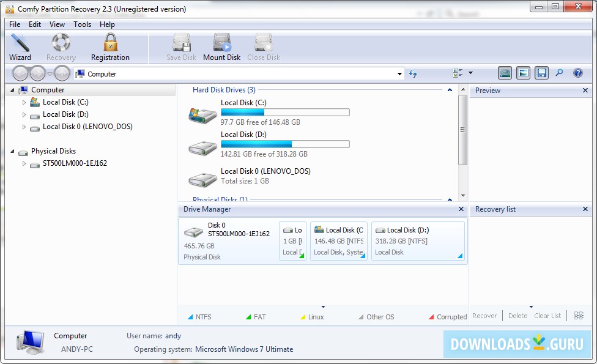The height and width of the screenshot is (364, 597).
Task: Toggle the Drive Manager panel button
Action: pyautogui.click(x=505, y=73)
